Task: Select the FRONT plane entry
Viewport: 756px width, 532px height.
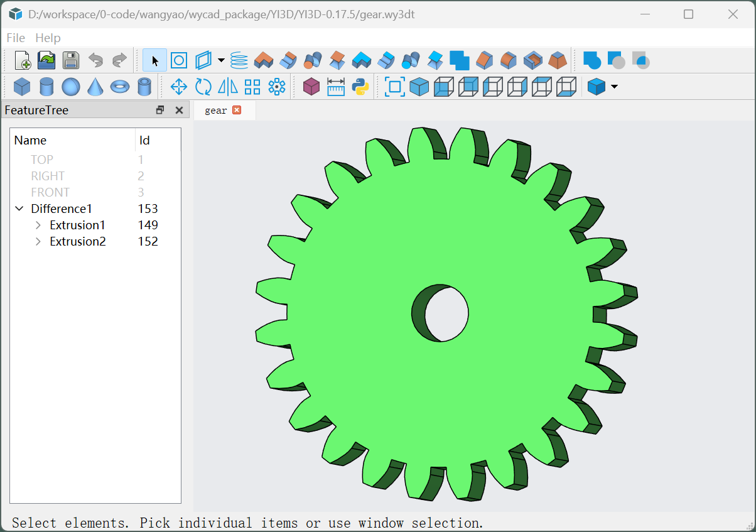Action: [x=50, y=192]
